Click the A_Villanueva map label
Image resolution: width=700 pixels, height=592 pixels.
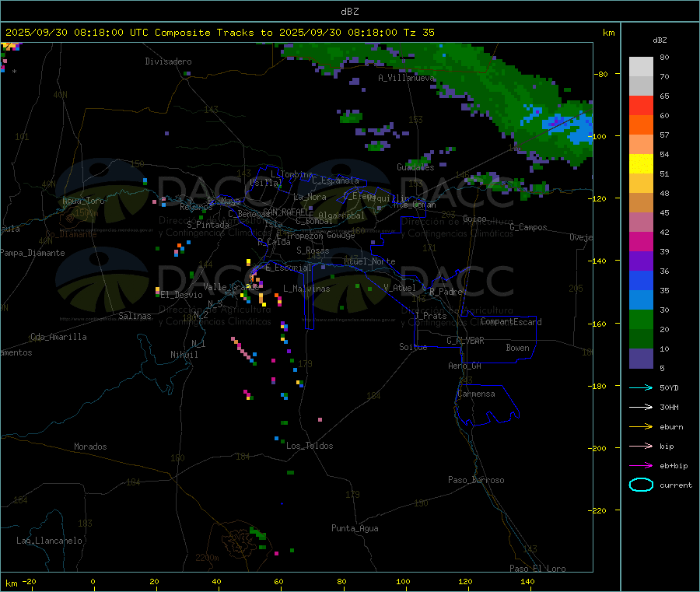point(406,78)
